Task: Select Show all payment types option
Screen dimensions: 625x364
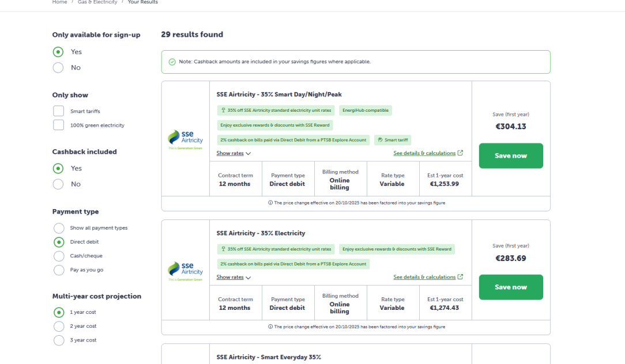Action: (x=59, y=228)
